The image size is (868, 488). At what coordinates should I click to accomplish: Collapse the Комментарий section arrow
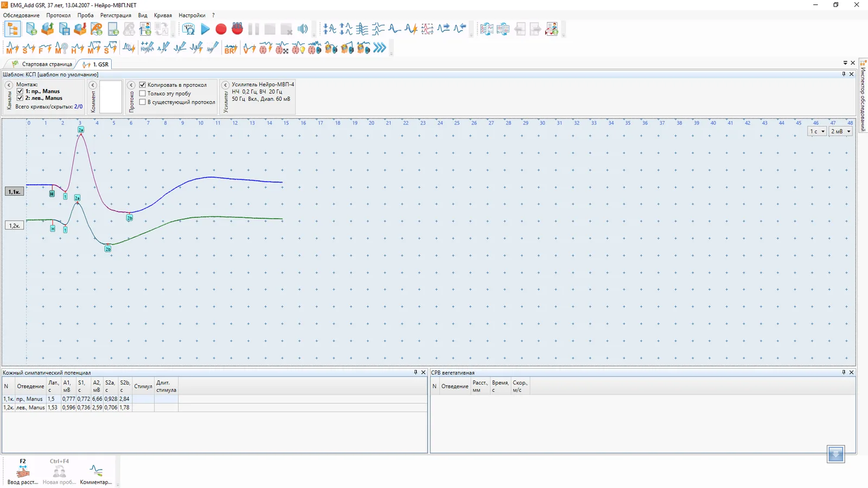click(93, 85)
